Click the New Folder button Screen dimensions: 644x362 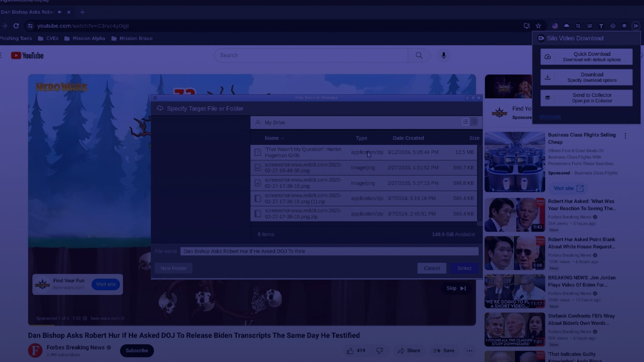point(173,268)
